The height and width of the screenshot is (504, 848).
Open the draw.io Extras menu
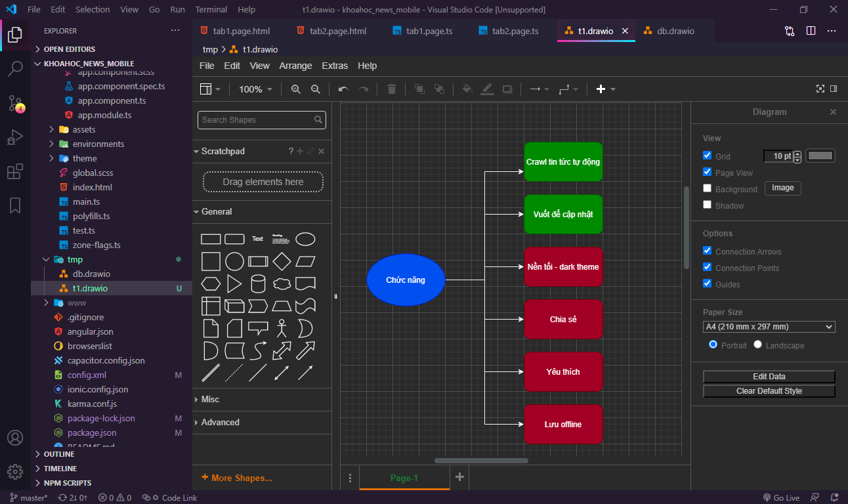pyautogui.click(x=335, y=66)
